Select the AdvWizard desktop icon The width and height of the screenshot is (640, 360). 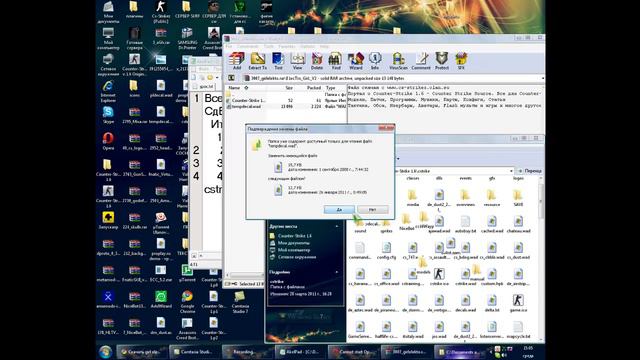161,300
